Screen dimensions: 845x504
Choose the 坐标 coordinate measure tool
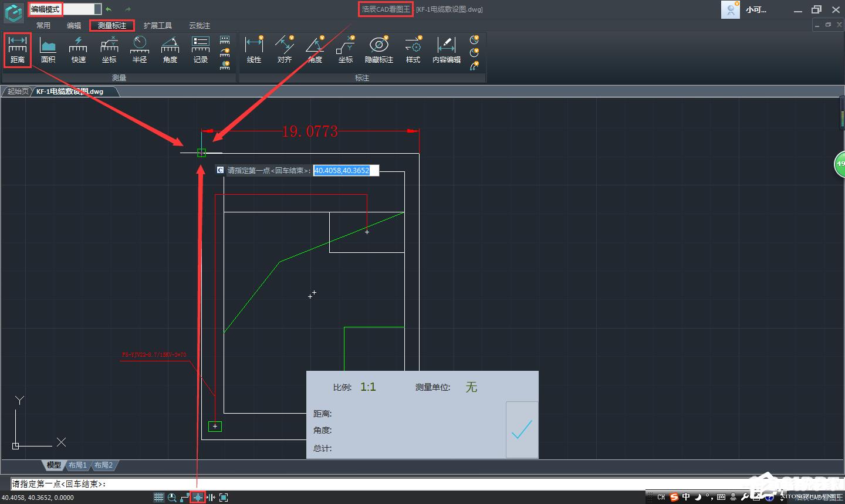[109, 50]
